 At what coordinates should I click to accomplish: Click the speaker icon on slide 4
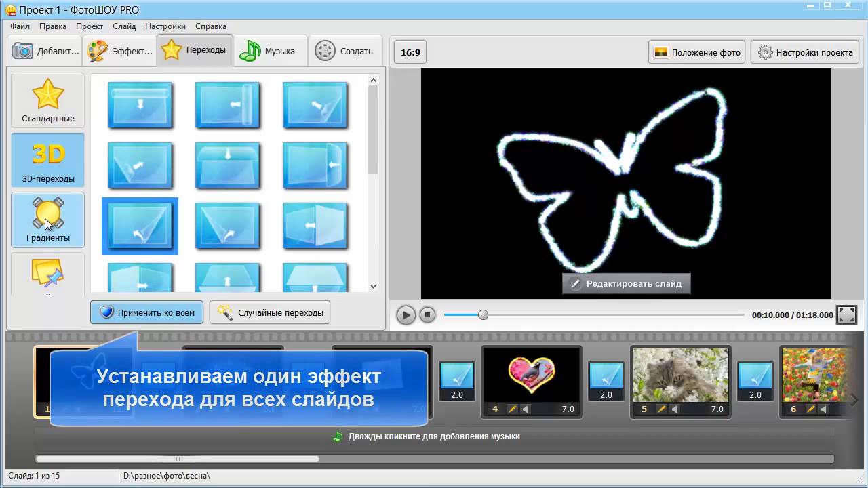526,409
